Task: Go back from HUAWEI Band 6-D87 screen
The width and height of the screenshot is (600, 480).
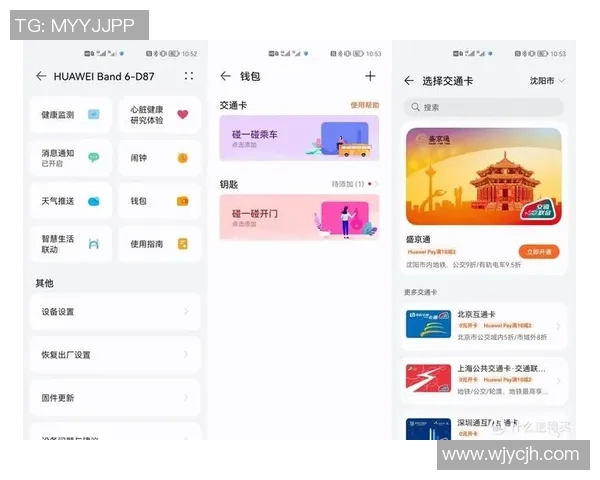Action: point(41,76)
